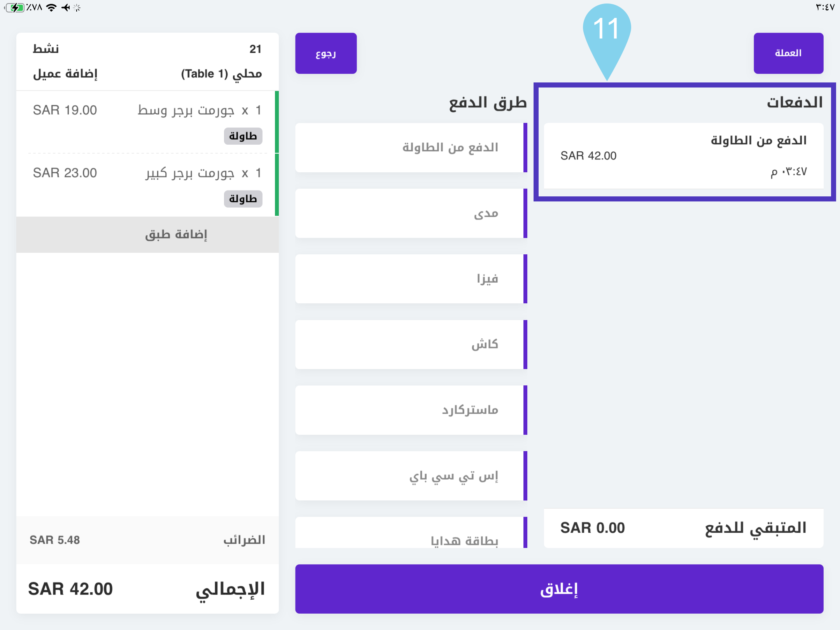Screen dimensions: 840x630
Task: Choose فيزا as payment method
Action: [x=410, y=279]
